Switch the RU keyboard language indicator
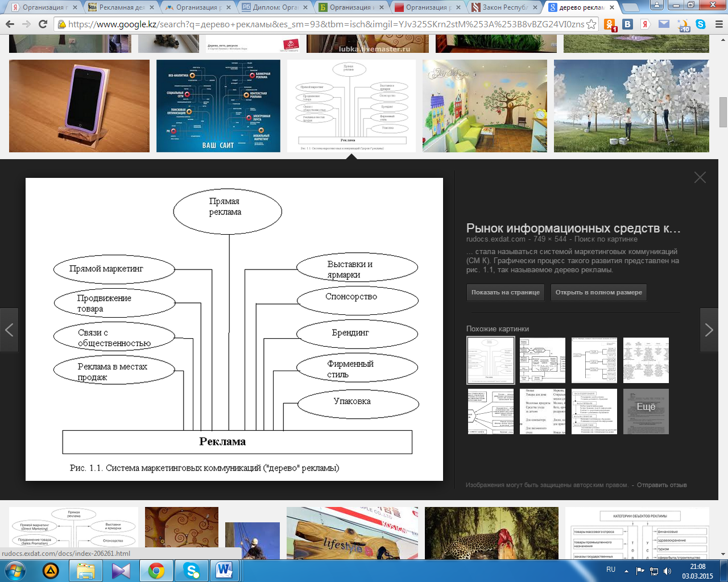 click(611, 569)
